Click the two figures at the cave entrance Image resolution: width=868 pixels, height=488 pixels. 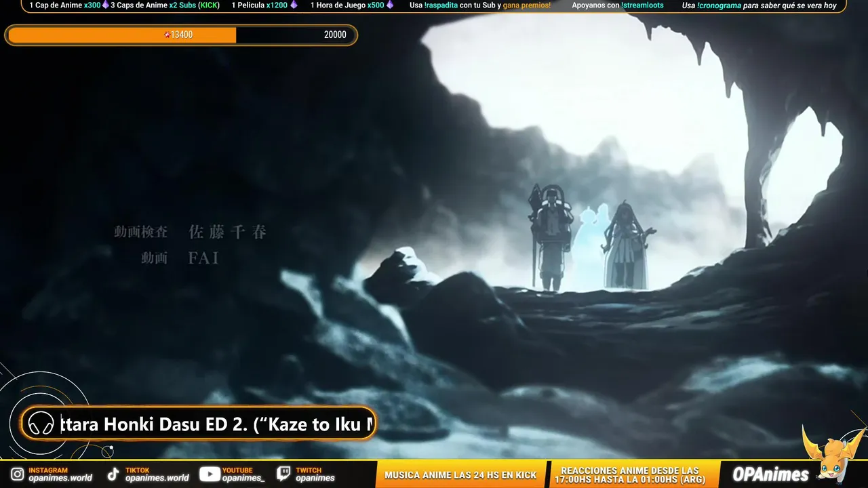[592, 237]
